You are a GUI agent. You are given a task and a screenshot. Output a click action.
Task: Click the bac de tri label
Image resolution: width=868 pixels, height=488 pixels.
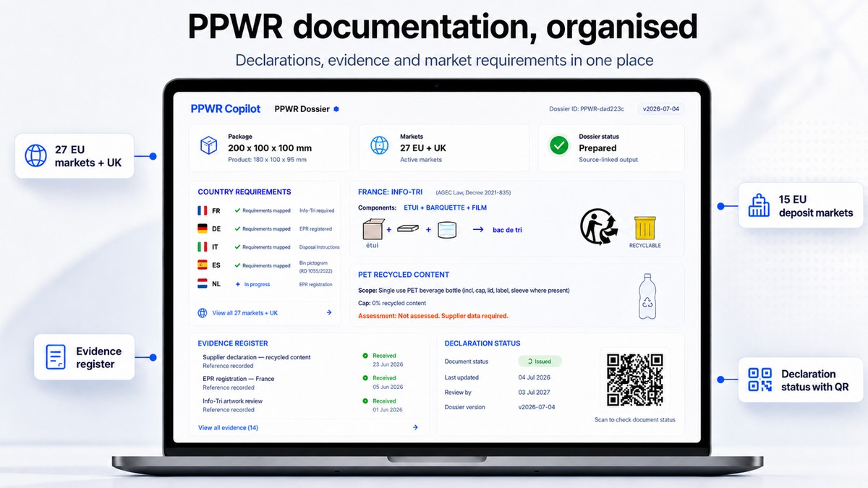click(508, 230)
